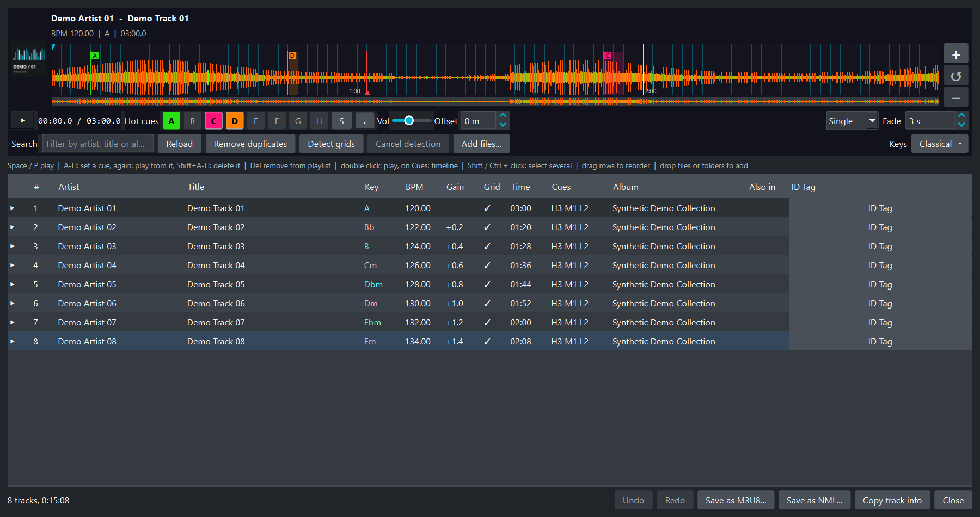Play row arrow for Demo Track 05
The height and width of the screenshot is (517, 980).
click(x=13, y=284)
